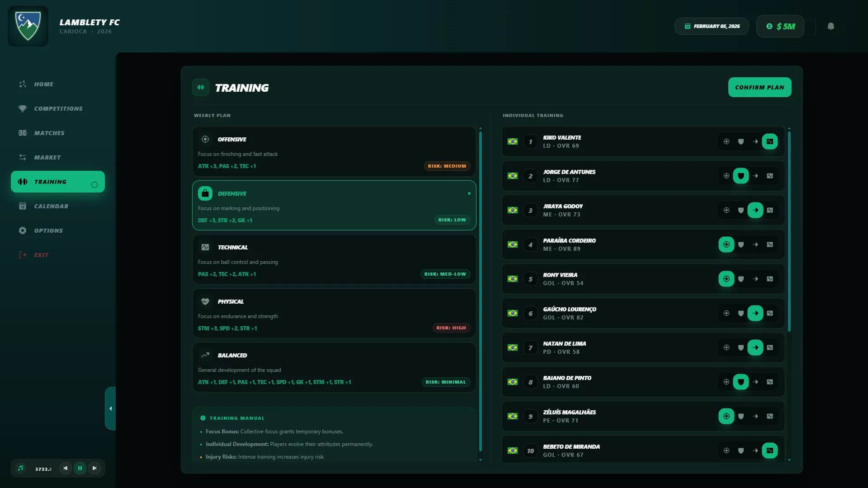This screenshot has width=868, height=488.
Task: Skip to next music track
Action: click(94, 468)
